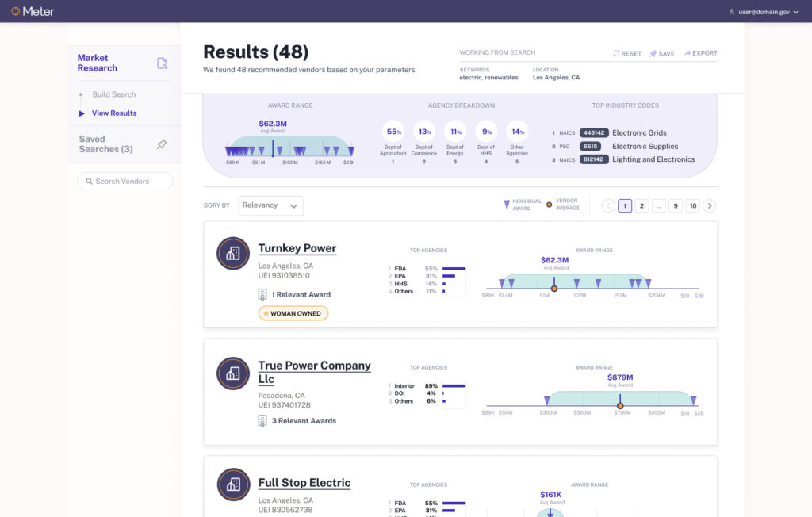Click the Full Stop Electric building icon
The image size is (812, 517).
(x=233, y=484)
